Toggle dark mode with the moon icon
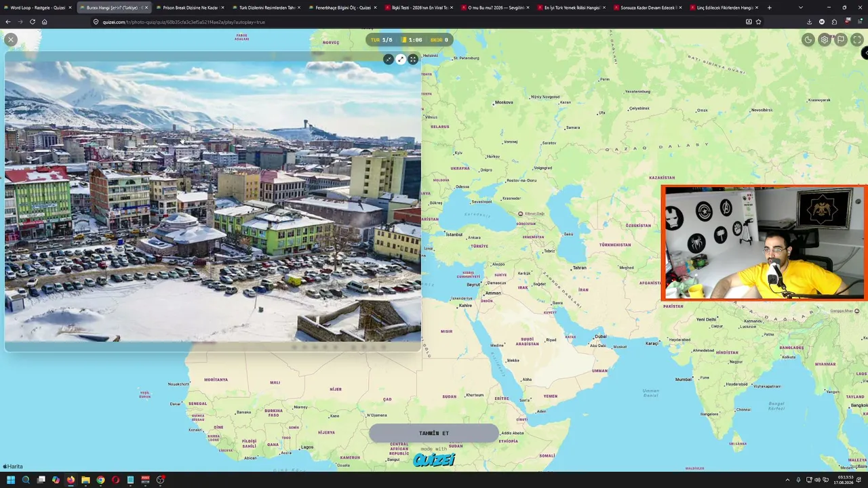 click(808, 40)
